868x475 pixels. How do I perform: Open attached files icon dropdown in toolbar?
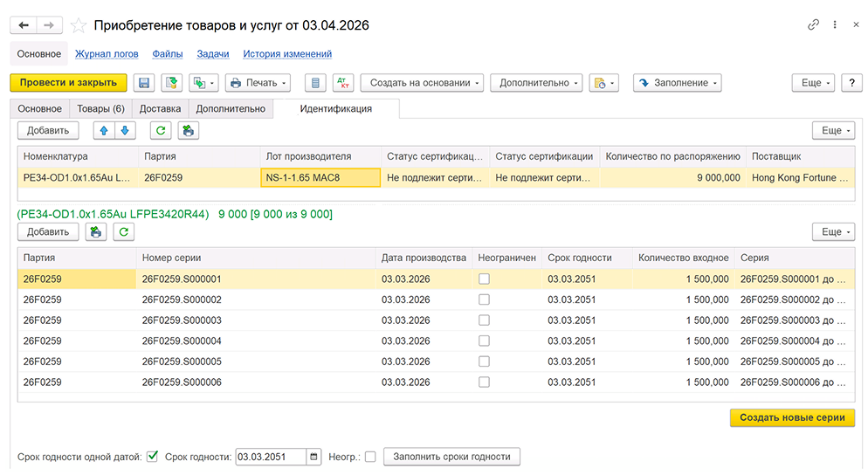pos(603,82)
